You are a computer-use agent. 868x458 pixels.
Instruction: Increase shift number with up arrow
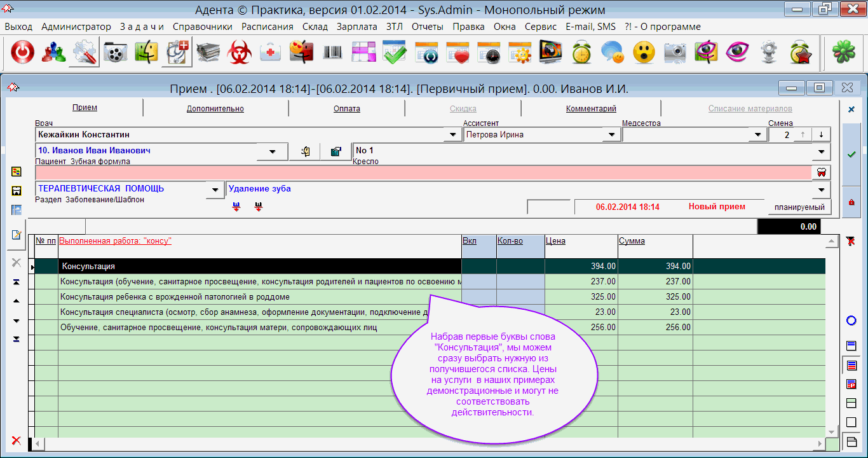click(803, 135)
